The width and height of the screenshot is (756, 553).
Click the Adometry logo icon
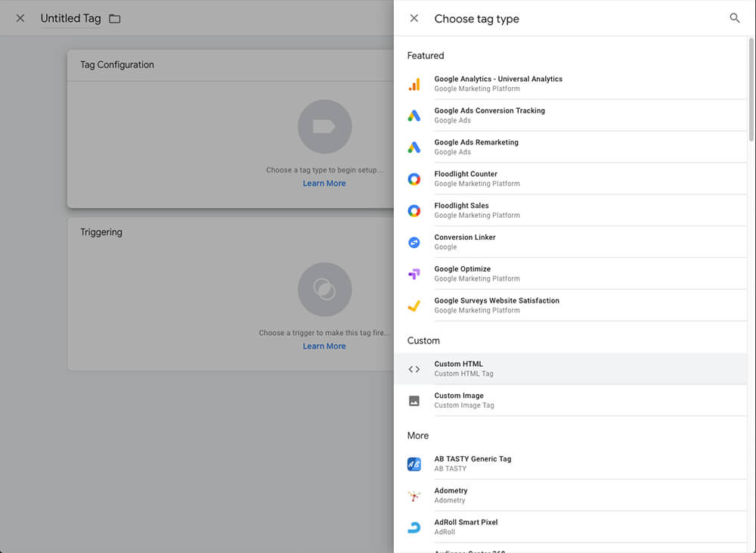point(414,496)
